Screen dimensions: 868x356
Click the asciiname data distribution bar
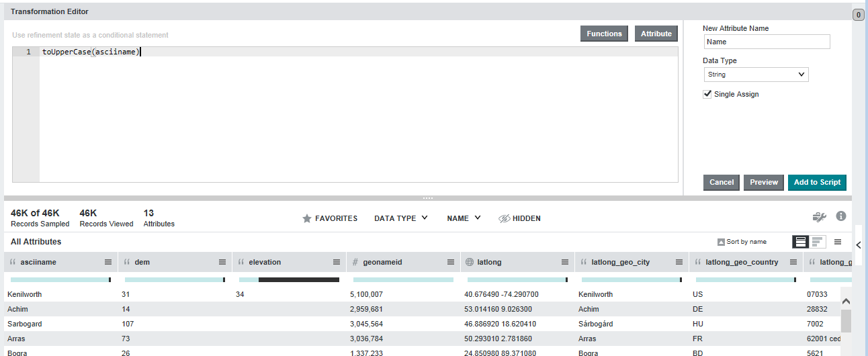coord(61,279)
